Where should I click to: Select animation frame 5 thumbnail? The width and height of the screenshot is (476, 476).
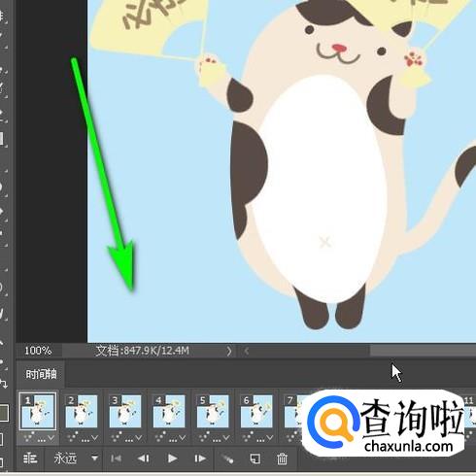(x=213, y=411)
